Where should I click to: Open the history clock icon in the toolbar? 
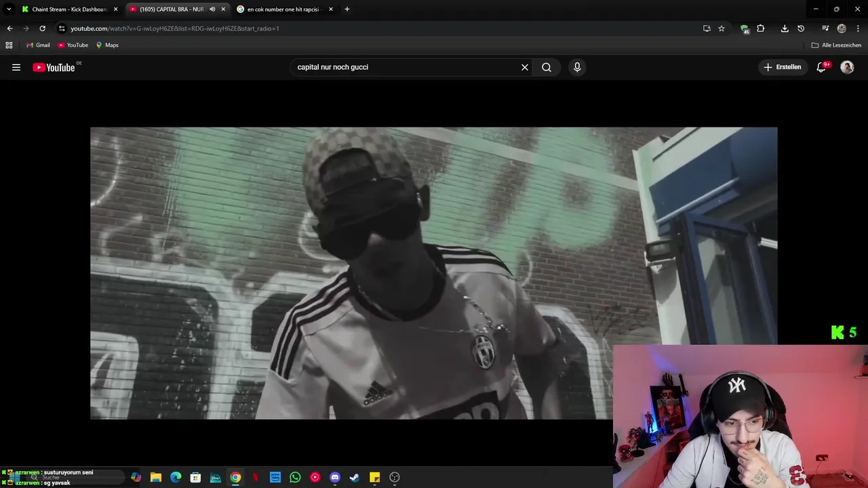coord(801,28)
